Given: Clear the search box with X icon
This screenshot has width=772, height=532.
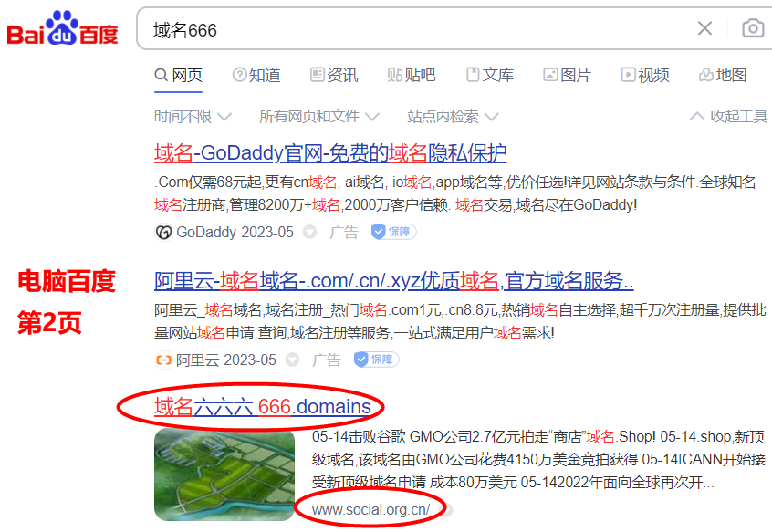Looking at the screenshot, I should (704, 28).
